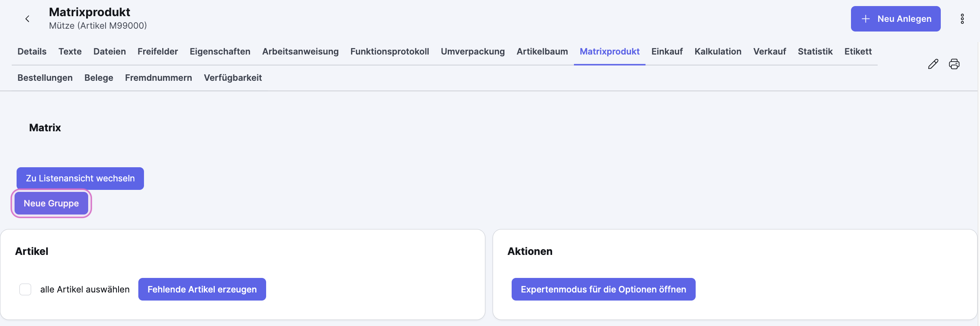
Task: Open the Eigenschaften tab
Action: (x=220, y=51)
